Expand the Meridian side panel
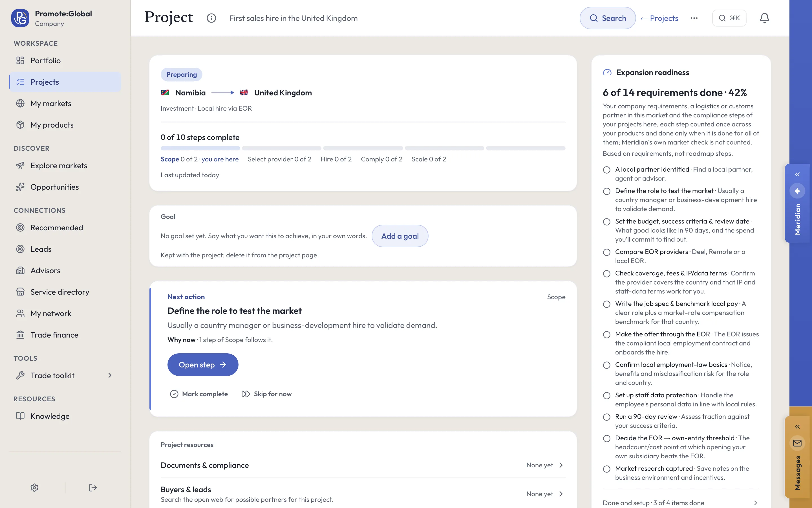This screenshot has width=812, height=508. tap(797, 174)
